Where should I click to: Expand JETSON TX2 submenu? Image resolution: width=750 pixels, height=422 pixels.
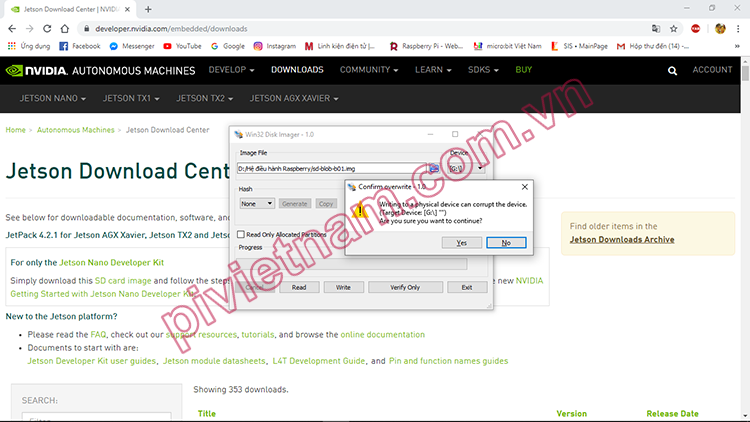coord(205,98)
